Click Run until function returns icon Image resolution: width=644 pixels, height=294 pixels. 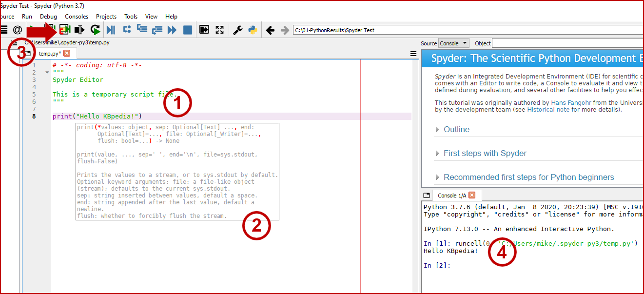click(x=157, y=30)
